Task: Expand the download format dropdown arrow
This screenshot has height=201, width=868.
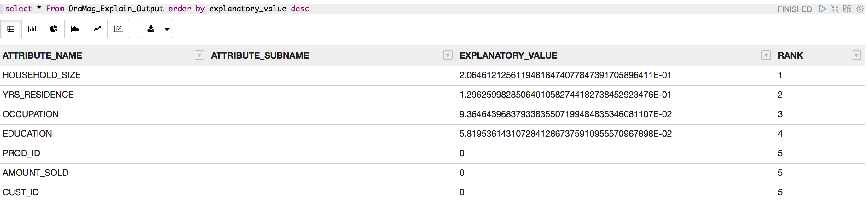Action: (x=167, y=29)
